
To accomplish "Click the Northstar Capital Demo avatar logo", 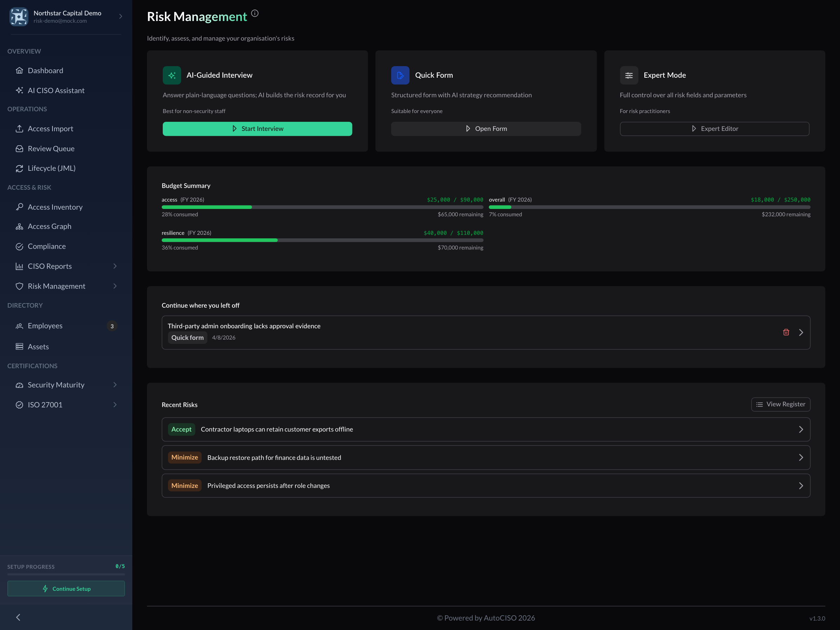I will (x=19, y=16).
